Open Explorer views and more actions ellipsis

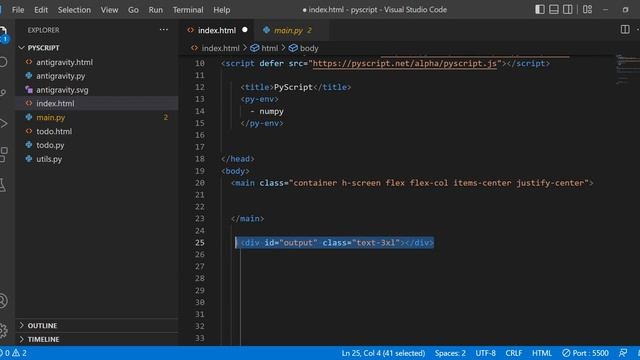(164, 30)
